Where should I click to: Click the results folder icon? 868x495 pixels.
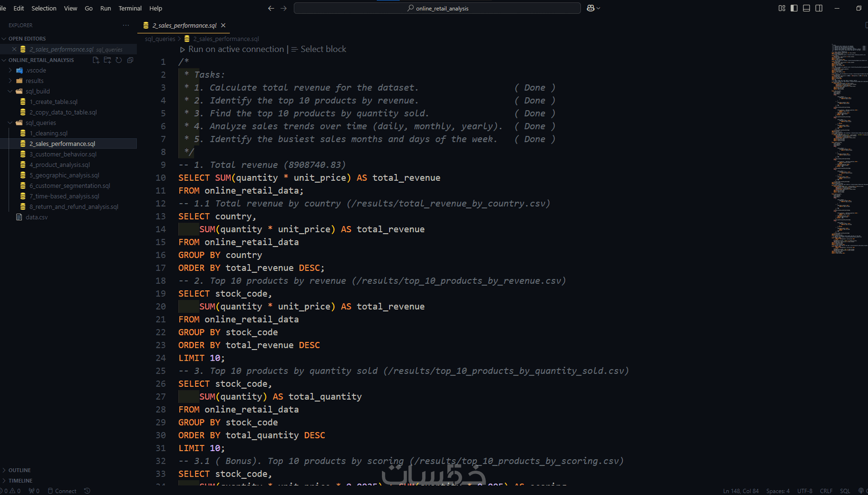point(19,81)
